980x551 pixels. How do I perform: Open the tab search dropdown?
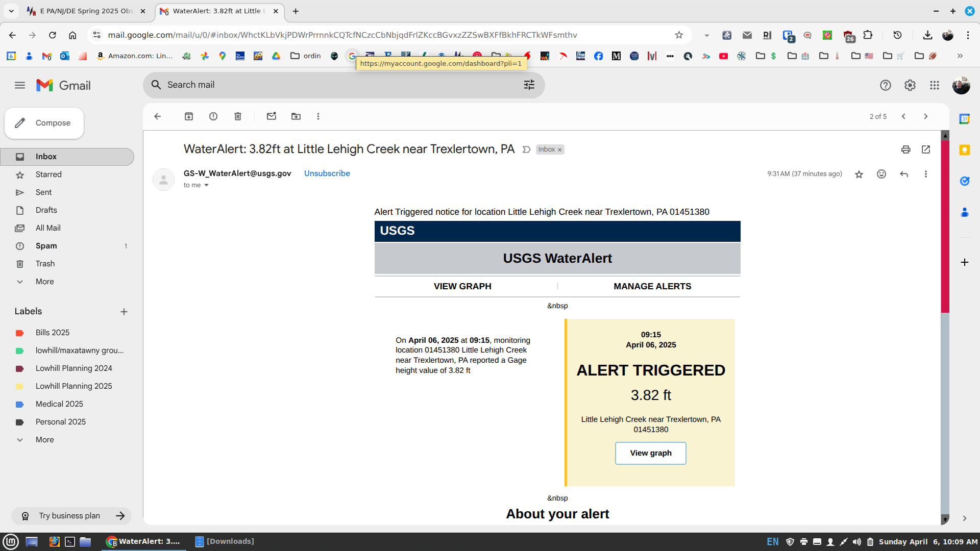point(11,11)
